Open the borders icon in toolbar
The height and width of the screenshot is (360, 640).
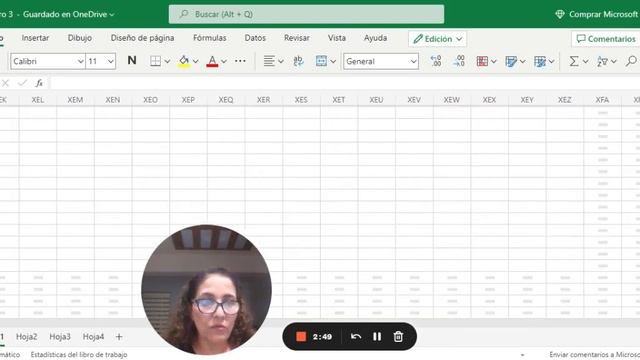pos(155,61)
